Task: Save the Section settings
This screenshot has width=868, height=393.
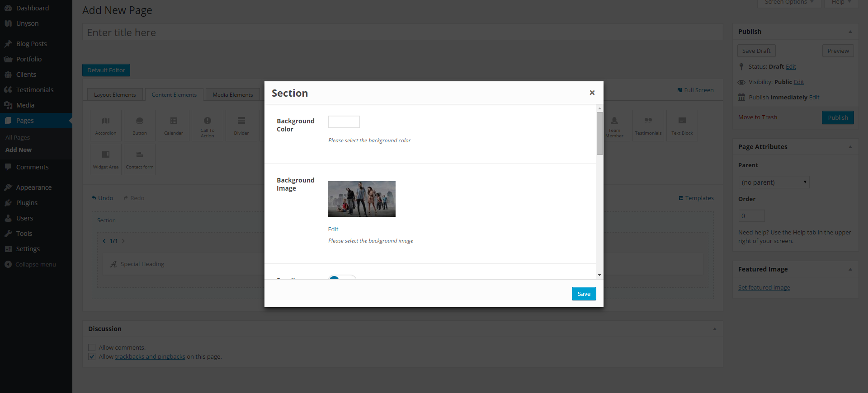Action: [x=584, y=294]
